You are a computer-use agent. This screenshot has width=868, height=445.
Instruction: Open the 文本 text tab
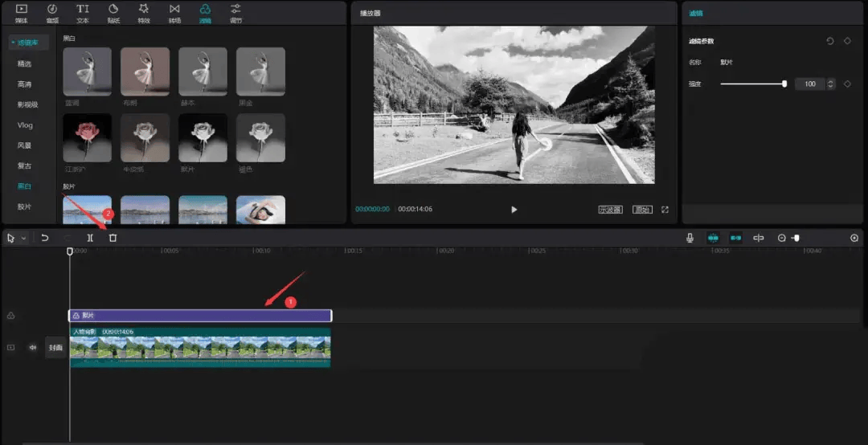[x=83, y=14]
